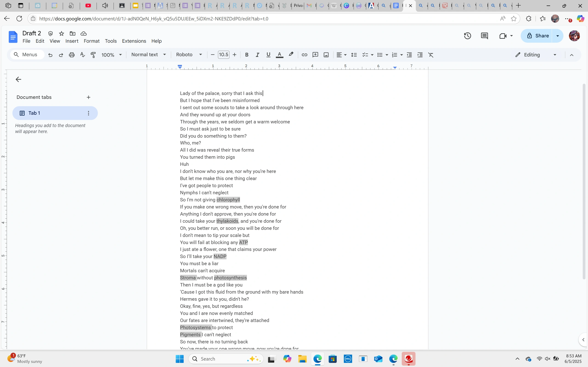588x367 pixels.
Task: Click the Print icon
Action: click(x=71, y=55)
